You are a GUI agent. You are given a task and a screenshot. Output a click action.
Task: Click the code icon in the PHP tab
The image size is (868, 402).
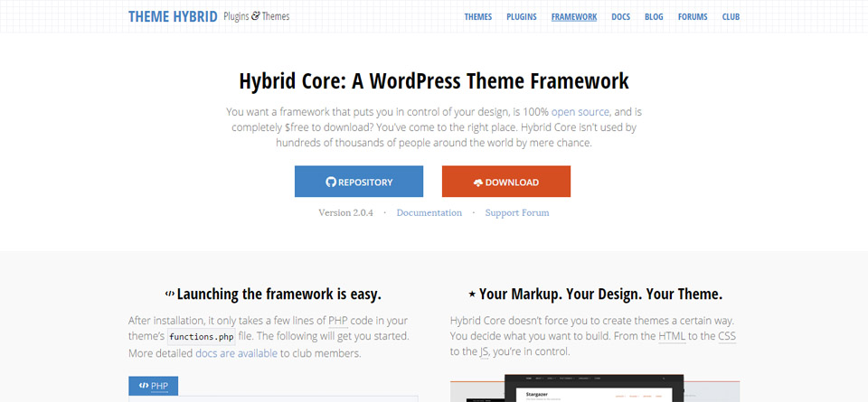pos(144,386)
